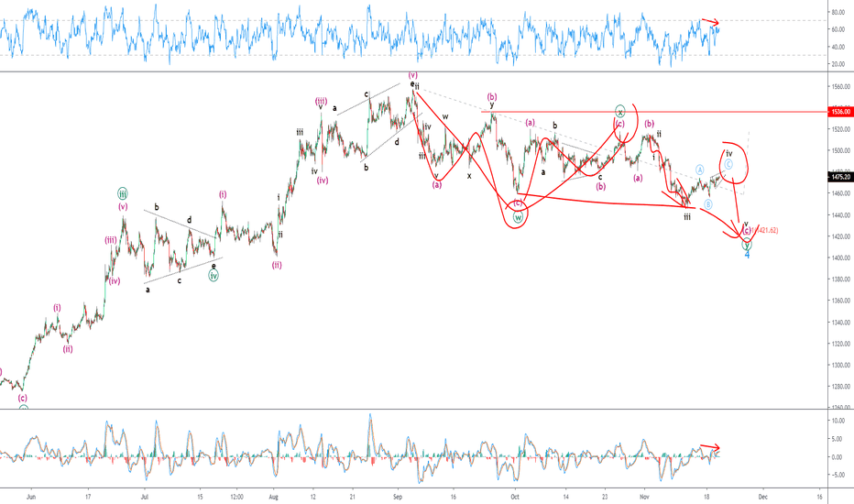The height and width of the screenshot is (504, 854).
Task: Click 1400.00 on the price scale
Action: [x=841, y=257]
